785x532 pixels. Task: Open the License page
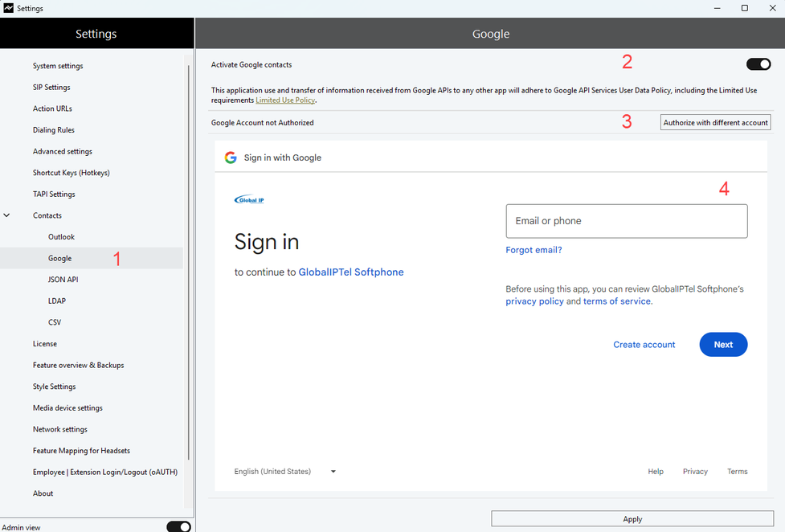[45, 344]
